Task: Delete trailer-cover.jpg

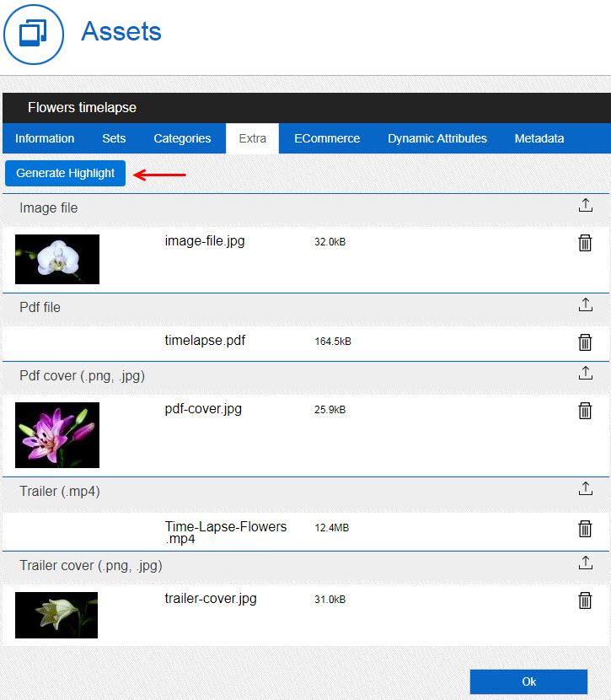Action: pos(585,600)
